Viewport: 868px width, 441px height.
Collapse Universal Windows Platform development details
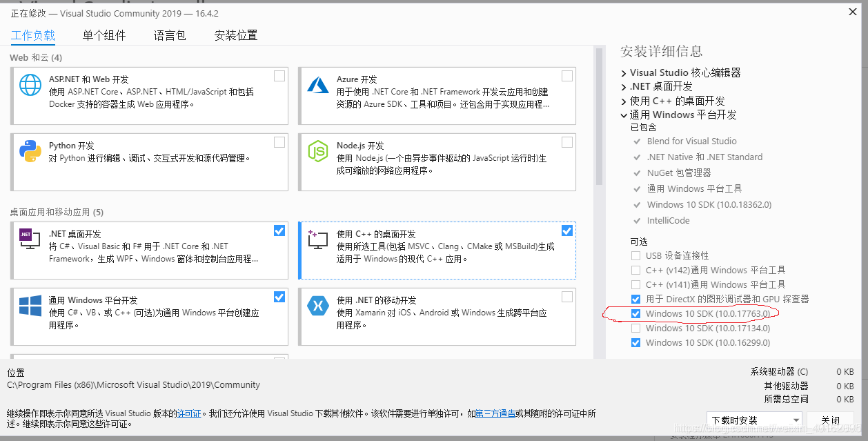point(624,115)
